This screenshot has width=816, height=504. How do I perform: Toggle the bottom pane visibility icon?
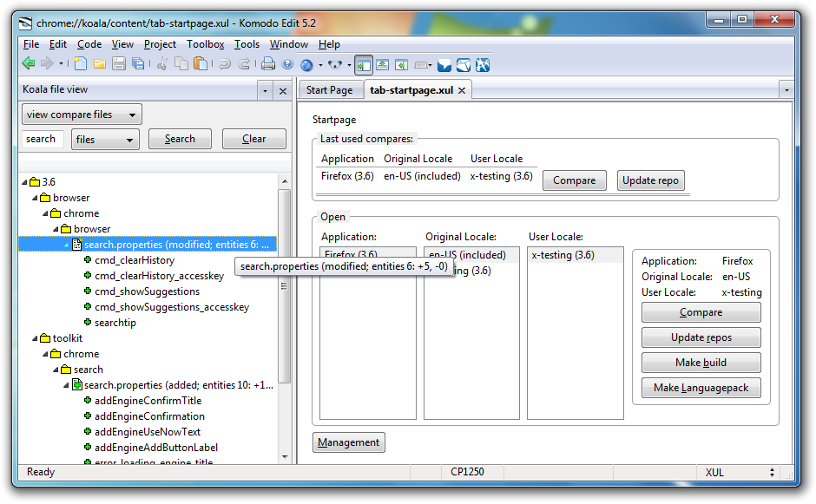(x=383, y=64)
